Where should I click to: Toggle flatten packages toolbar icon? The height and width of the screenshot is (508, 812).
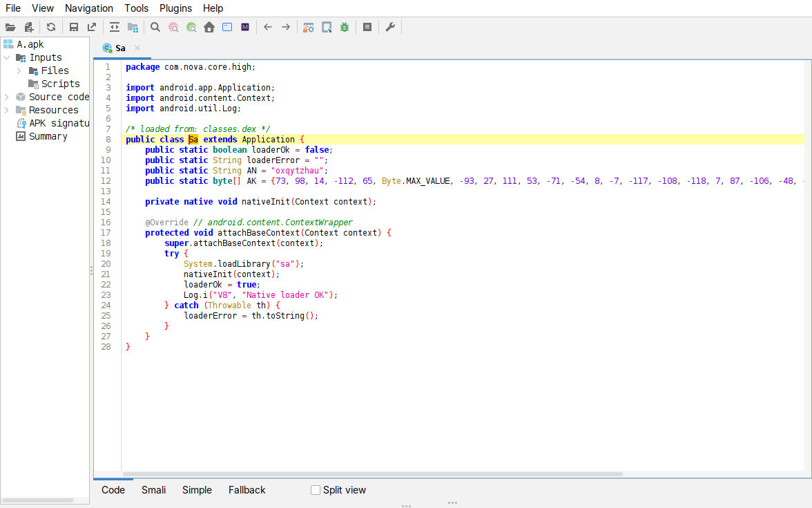(133, 28)
